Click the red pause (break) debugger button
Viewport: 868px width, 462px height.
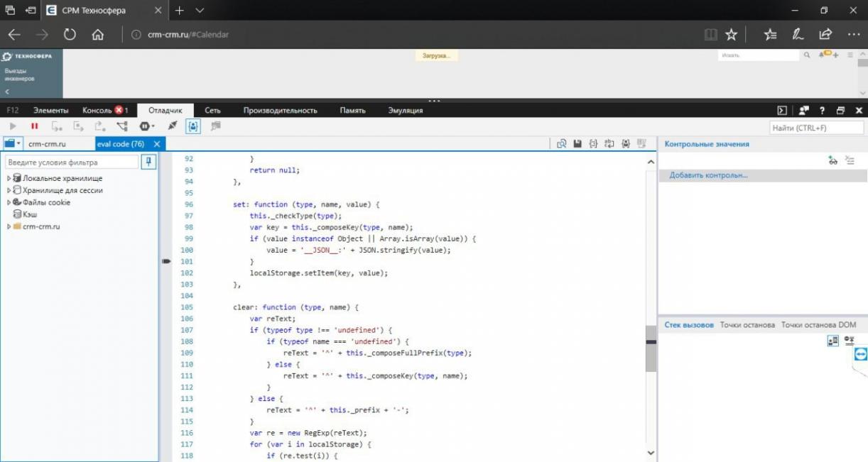pyautogui.click(x=34, y=126)
